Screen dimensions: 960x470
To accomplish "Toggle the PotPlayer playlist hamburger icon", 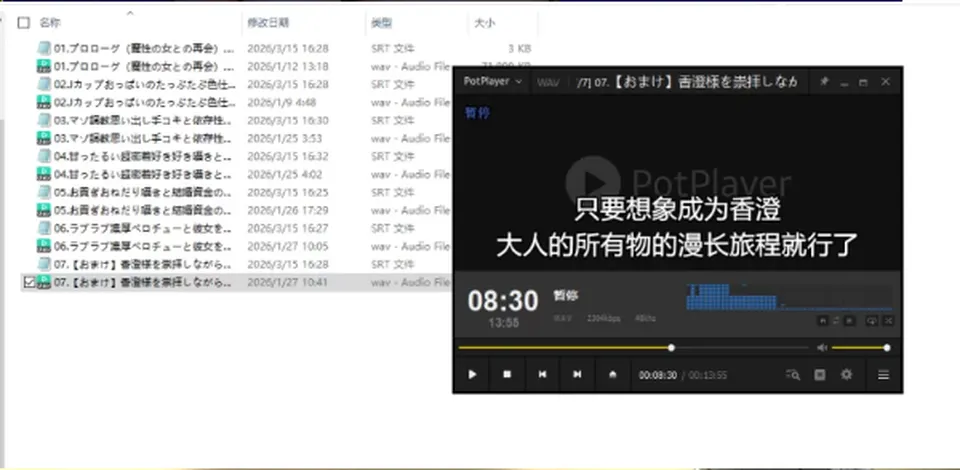I will click(883, 375).
